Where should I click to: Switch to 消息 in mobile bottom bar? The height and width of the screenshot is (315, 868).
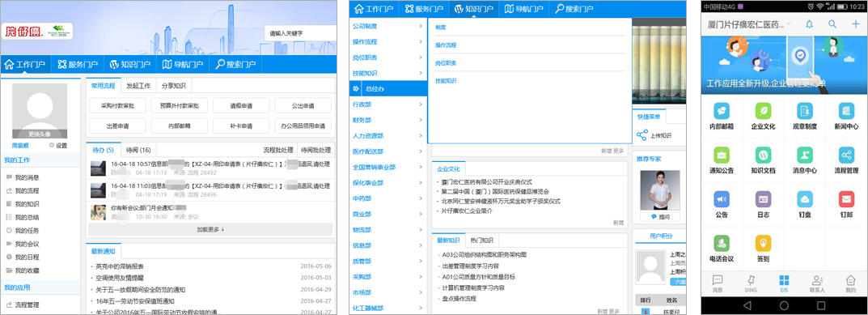pyautogui.click(x=718, y=283)
